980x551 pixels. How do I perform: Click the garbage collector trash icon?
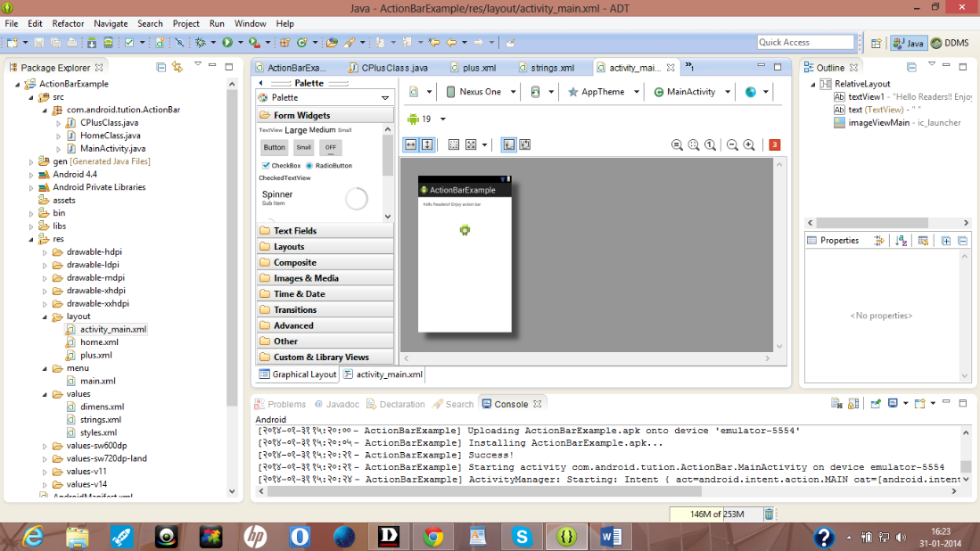pyautogui.click(x=769, y=514)
